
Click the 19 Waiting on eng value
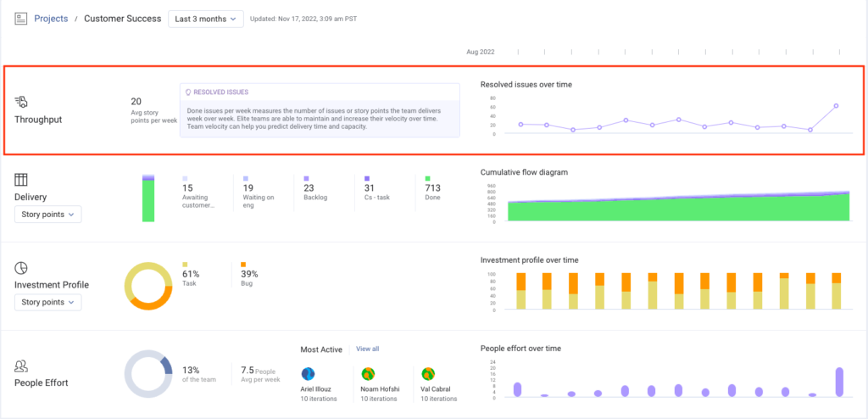point(248,188)
